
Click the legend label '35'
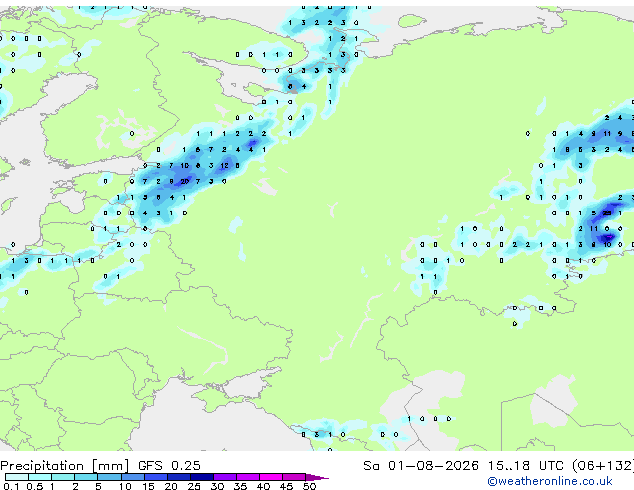tap(240, 486)
